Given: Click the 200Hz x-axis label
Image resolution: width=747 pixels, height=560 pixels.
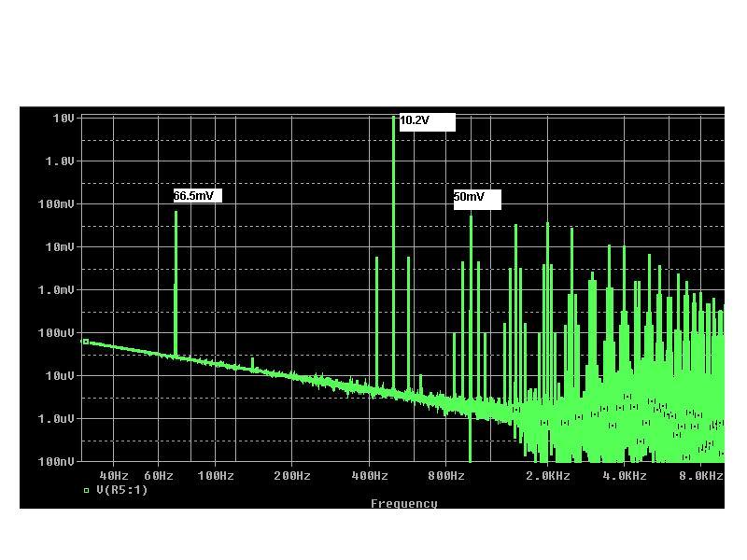Looking at the screenshot, I should (292, 476).
